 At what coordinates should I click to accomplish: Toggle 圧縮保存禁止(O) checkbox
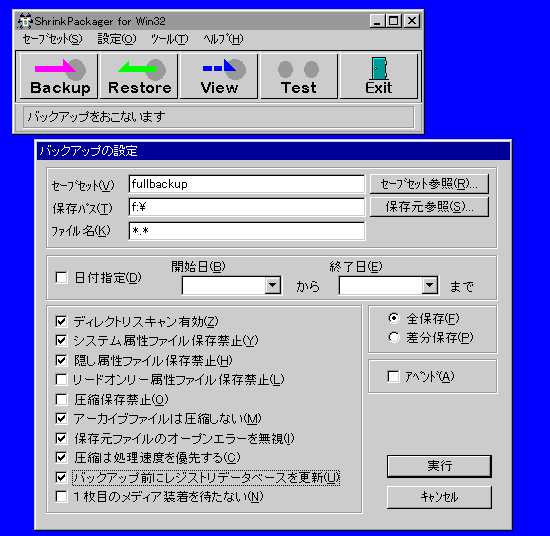tap(61, 399)
